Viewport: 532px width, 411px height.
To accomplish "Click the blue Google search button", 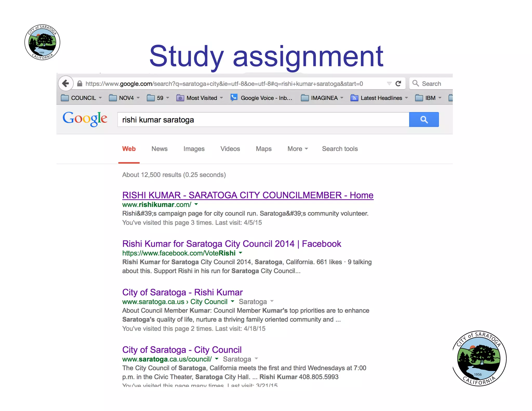I will coord(424,120).
